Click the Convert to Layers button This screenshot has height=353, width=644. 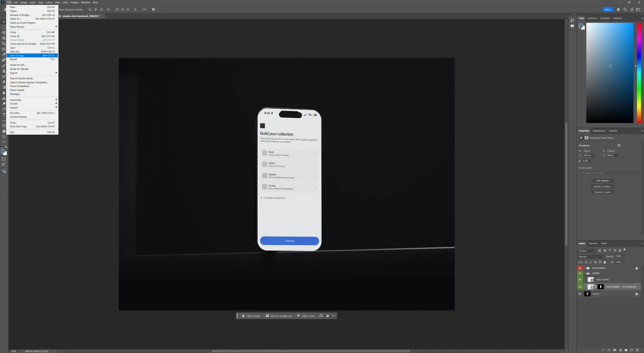(x=602, y=192)
